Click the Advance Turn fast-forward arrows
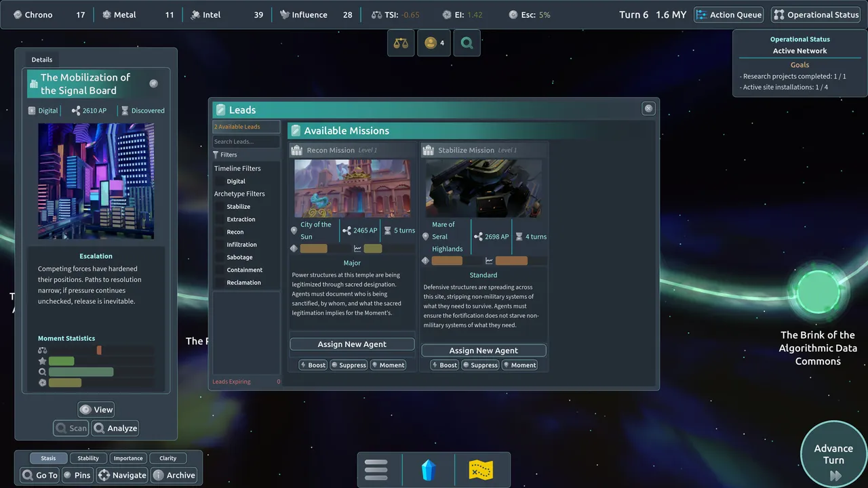The width and height of the screenshot is (868, 488). (x=835, y=476)
